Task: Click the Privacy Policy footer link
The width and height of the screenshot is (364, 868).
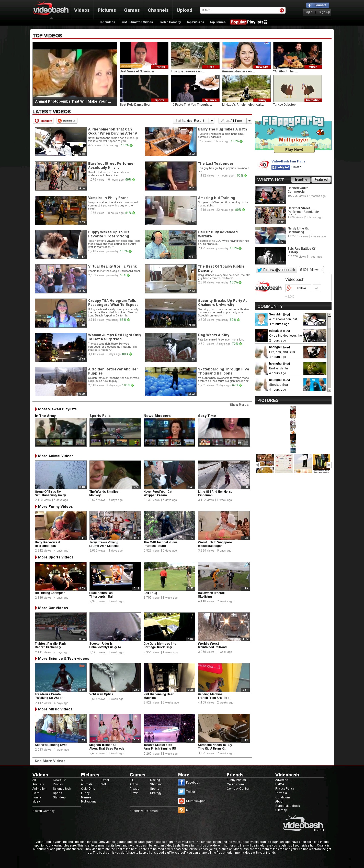Action: coord(285,788)
